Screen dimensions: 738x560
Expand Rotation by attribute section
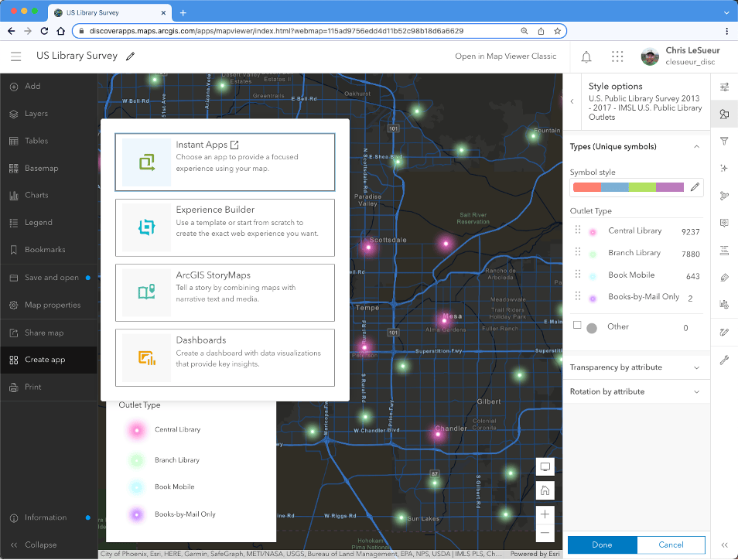pos(696,391)
